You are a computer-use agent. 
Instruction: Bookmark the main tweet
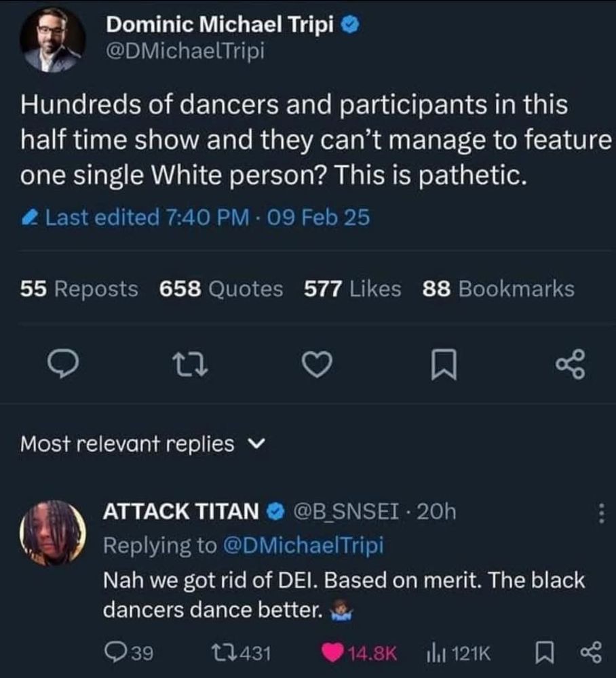click(444, 365)
